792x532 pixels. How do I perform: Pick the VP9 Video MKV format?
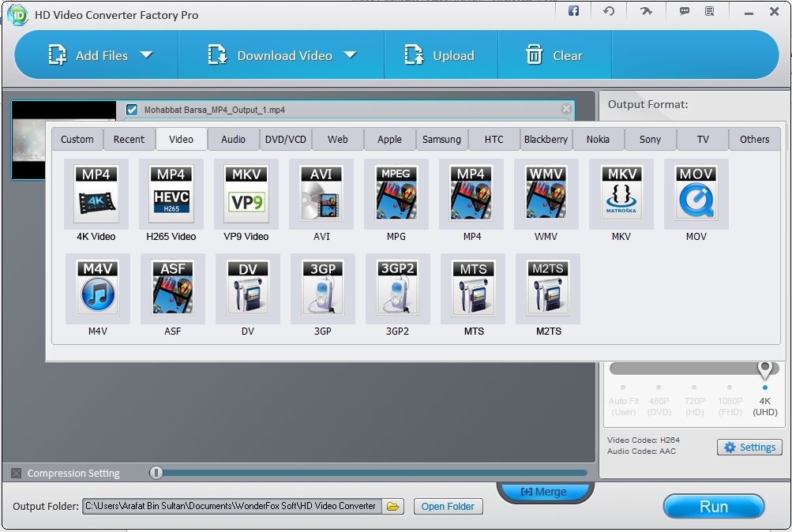point(246,194)
